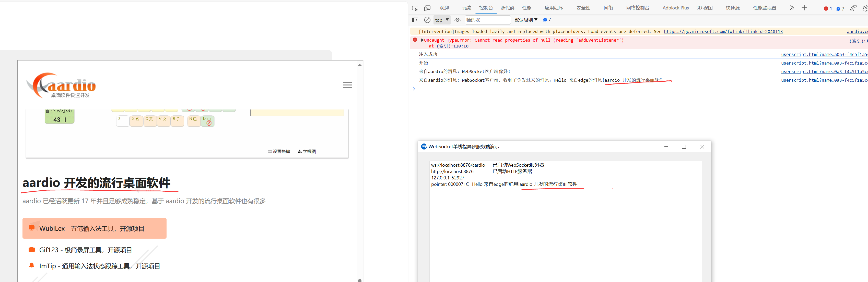Image resolution: width=868 pixels, height=282 pixels.
Task: Open the 源代码 tab
Action: tap(507, 8)
